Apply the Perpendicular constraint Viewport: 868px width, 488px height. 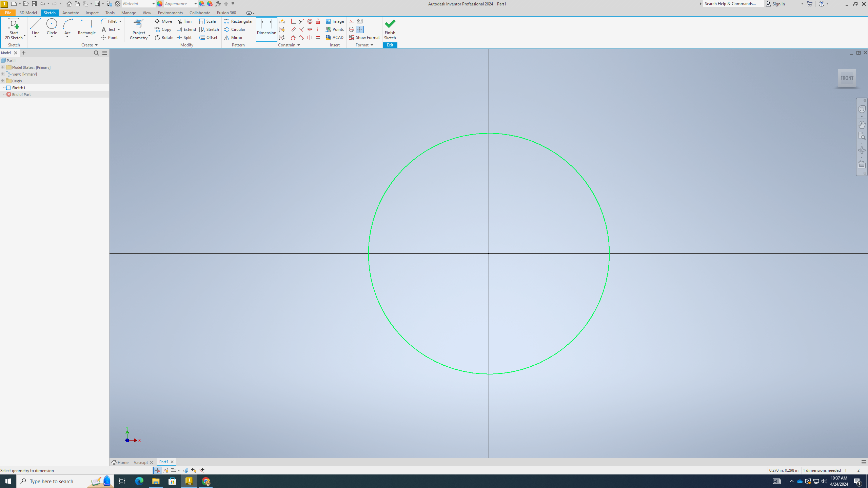coord(302,29)
